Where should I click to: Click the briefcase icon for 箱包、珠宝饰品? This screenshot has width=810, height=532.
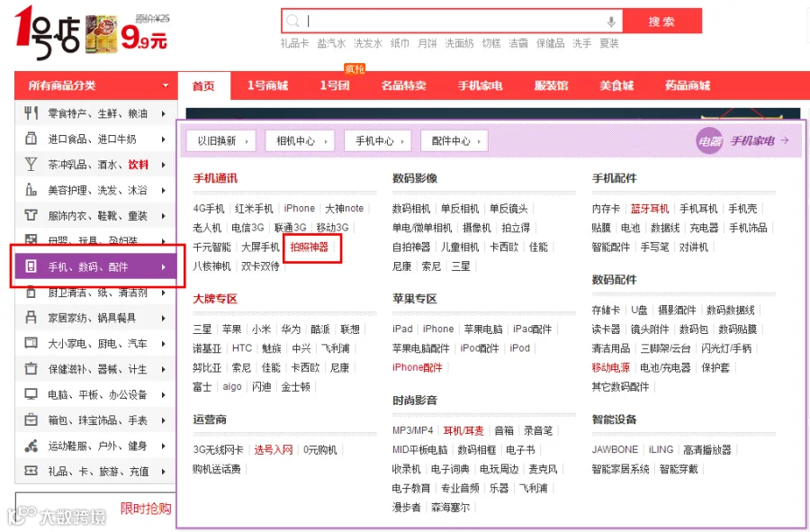[31, 419]
